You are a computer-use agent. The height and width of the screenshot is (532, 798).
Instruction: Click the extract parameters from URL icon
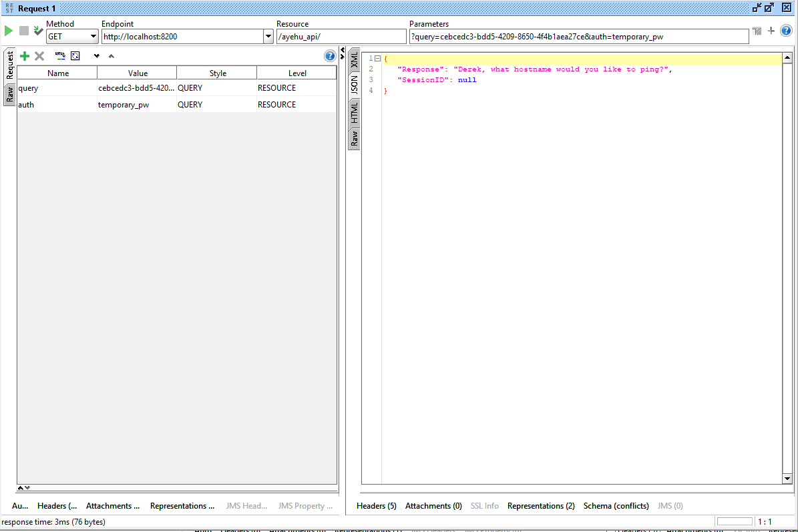pos(59,56)
